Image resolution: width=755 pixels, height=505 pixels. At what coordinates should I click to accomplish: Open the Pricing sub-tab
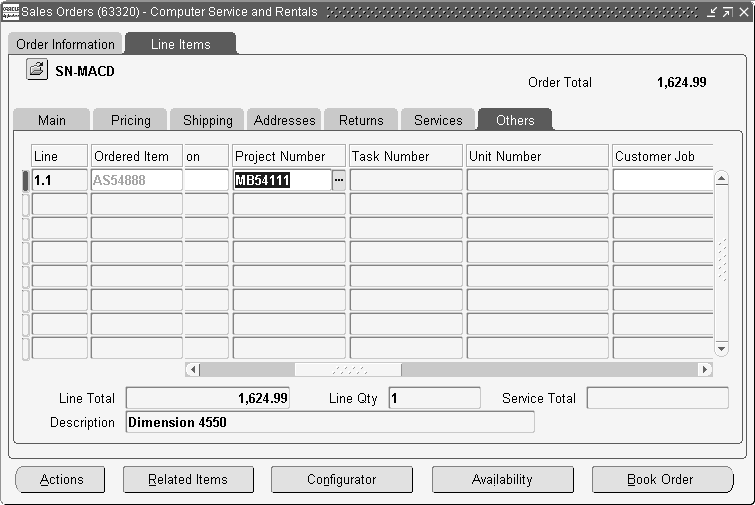130,119
